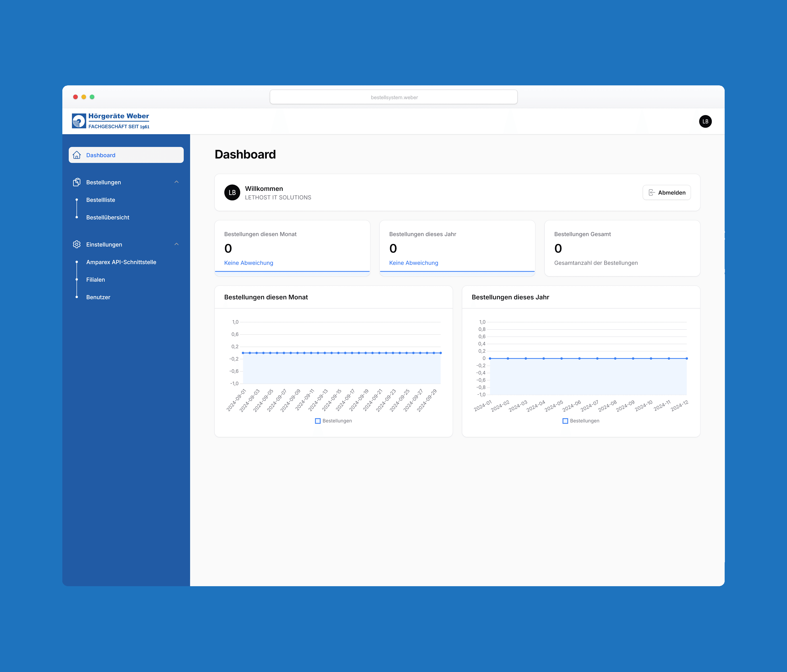
Task: Click the Bestellungen menu label
Action: click(x=103, y=182)
